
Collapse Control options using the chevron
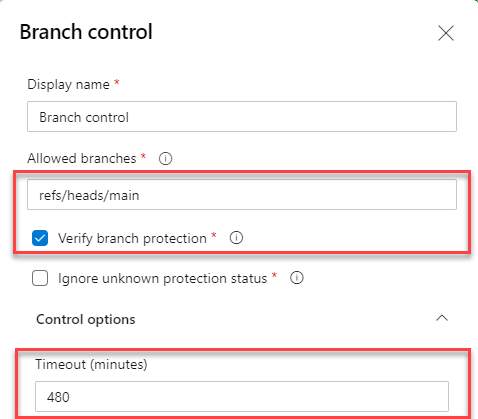tap(442, 318)
